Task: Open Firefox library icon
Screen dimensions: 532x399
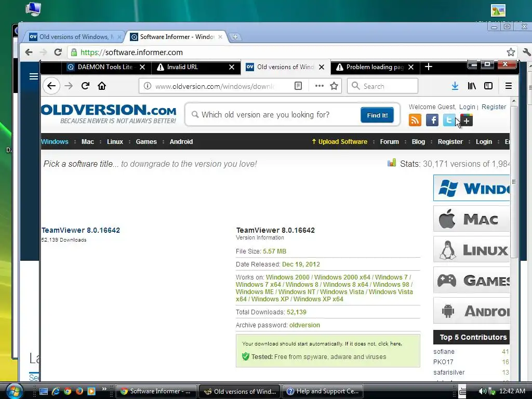Action: pos(472,86)
